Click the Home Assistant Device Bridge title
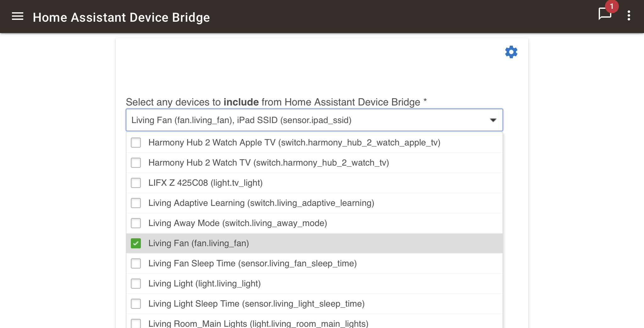The image size is (644, 328). tap(121, 18)
